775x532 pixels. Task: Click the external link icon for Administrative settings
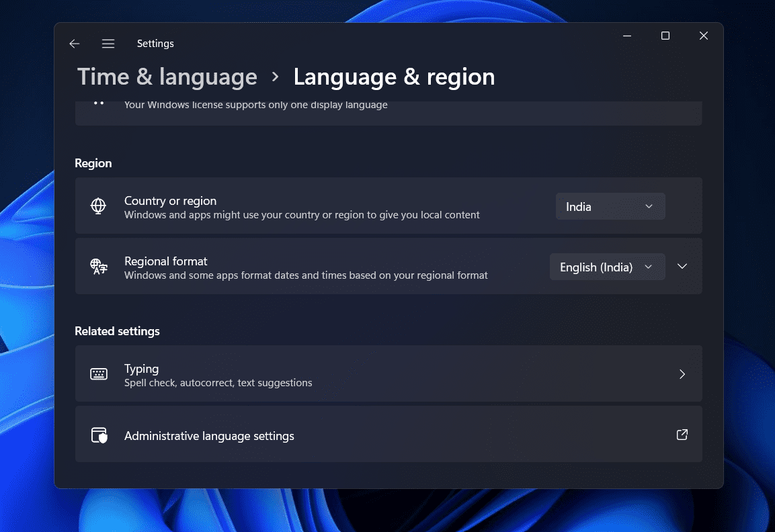click(682, 435)
